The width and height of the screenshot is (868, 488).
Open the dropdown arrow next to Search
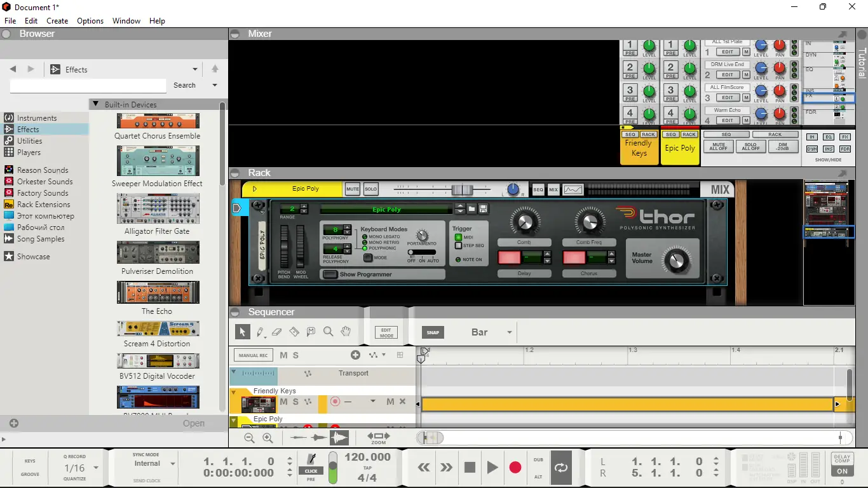tap(215, 85)
